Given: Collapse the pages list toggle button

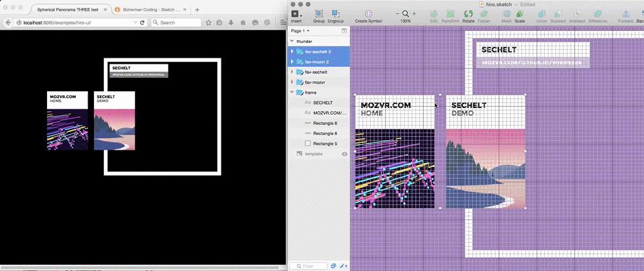Looking at the screenshot, I should (345, 31).
